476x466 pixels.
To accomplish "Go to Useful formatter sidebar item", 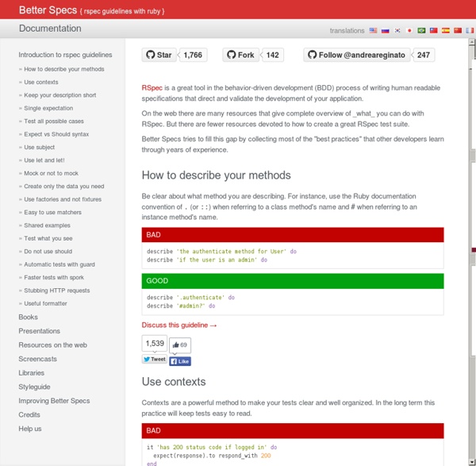I will tap(45, 303).
